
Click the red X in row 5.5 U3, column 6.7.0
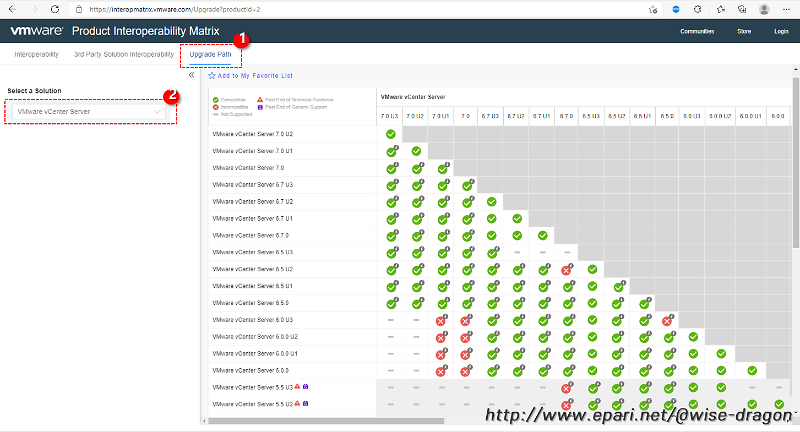(567, 388)
